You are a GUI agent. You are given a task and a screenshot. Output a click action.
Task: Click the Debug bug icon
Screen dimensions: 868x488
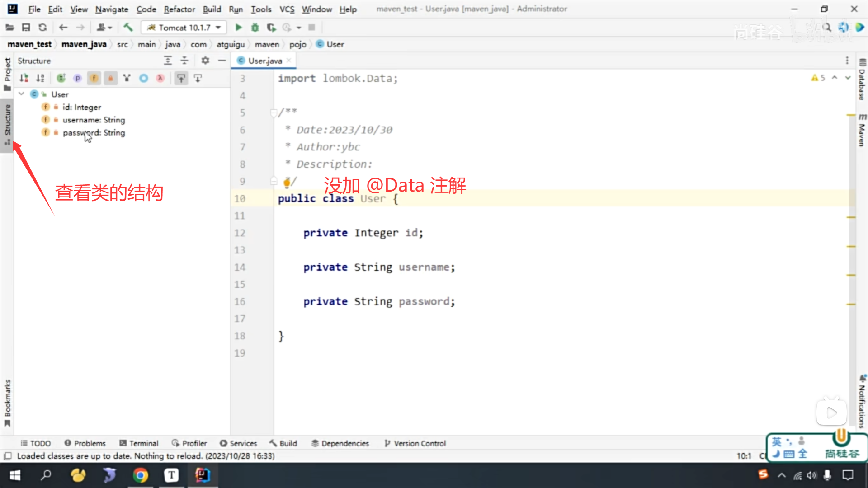(255, 28)
